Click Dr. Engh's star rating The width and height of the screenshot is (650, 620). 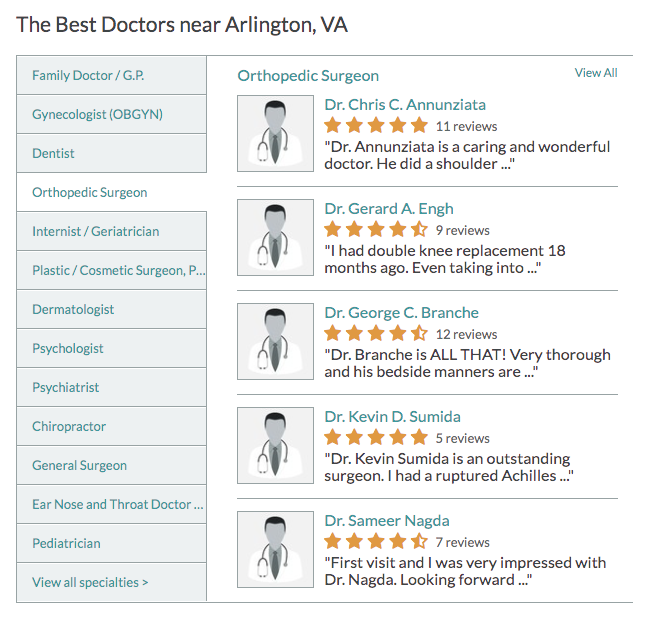click(376, 230)
